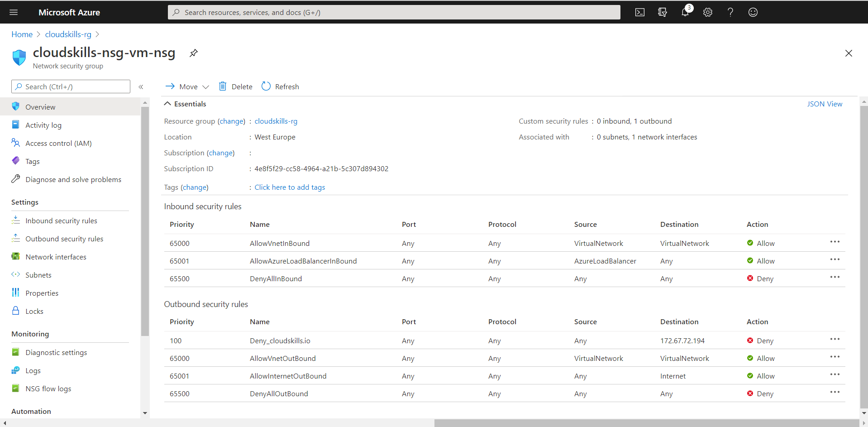868x427 pixels.
Task: Click the help question mark icon
Action: coord(730,12)
